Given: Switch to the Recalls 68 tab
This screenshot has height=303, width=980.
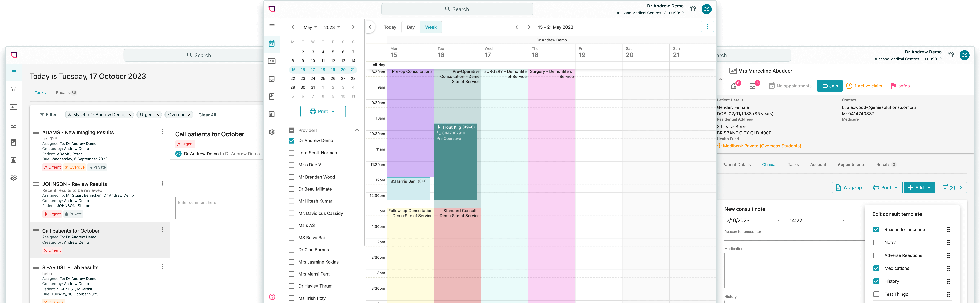Looking at the screenshot, I should tap(66, 93).
